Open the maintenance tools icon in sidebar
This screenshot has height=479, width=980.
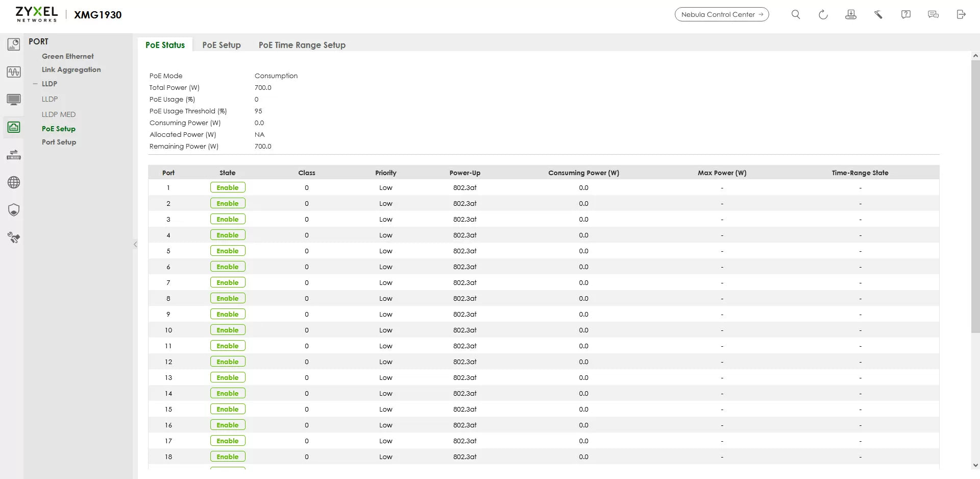pos(14,237)
